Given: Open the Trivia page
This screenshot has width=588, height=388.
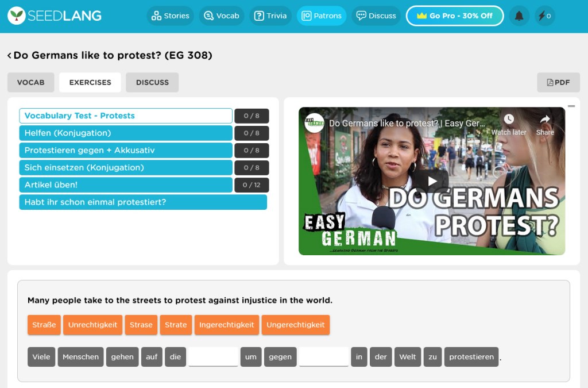Looking at the screenshot, I should [270, 16].
